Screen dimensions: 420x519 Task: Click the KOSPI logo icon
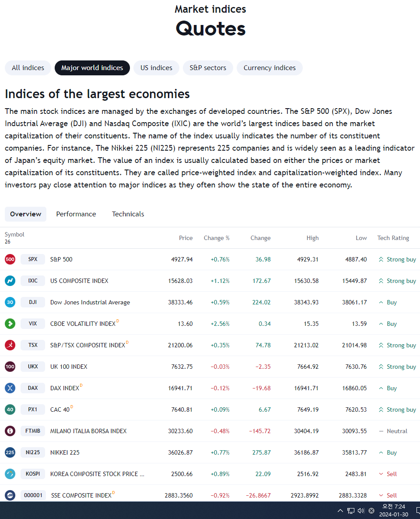(10, 474)
